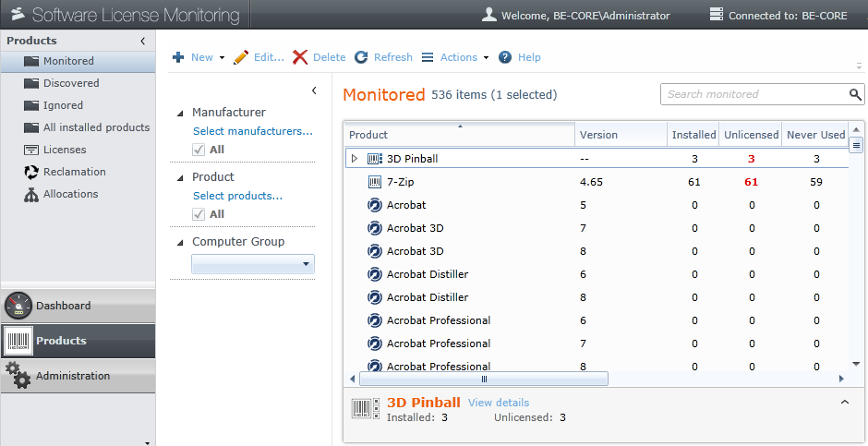The image size is (868, 446).
Task: Collapse the Manufacturer filter section
Action: pos(181,113)
